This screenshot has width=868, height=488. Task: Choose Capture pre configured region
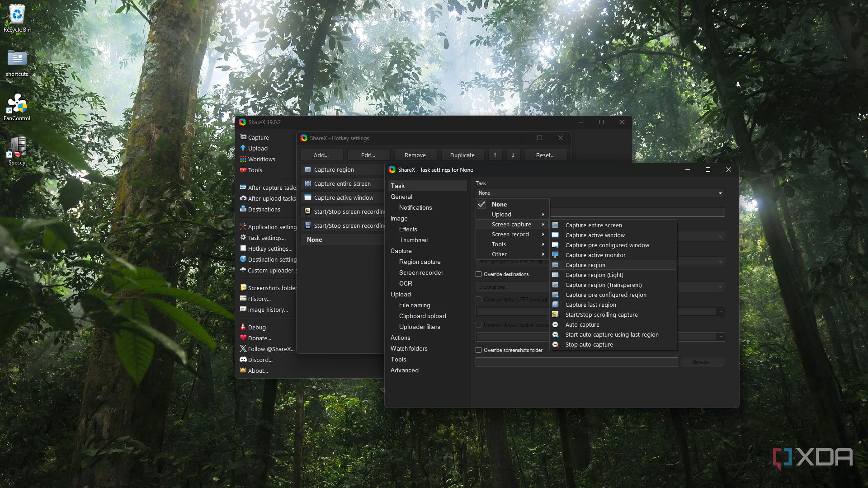[613, 295]
